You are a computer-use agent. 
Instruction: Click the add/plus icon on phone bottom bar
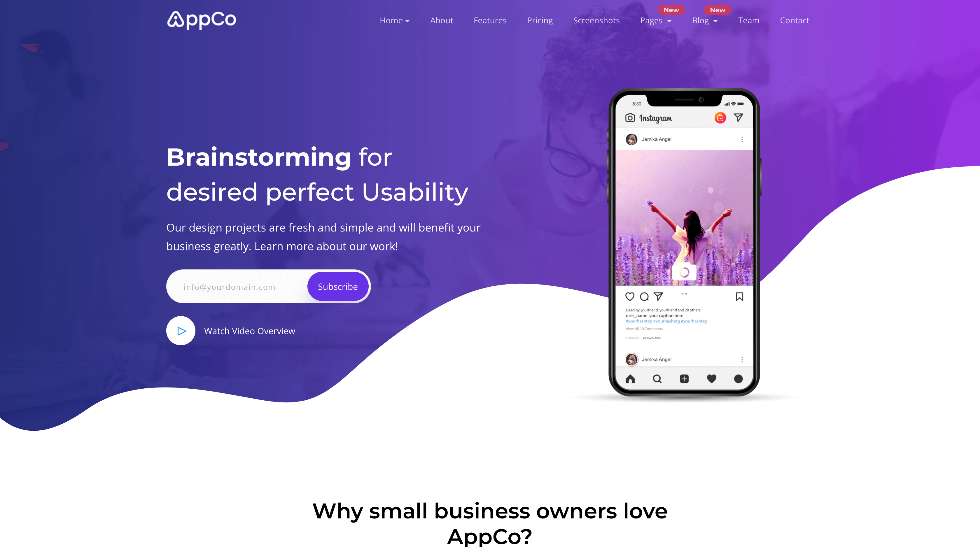click(x=685, y=379)
